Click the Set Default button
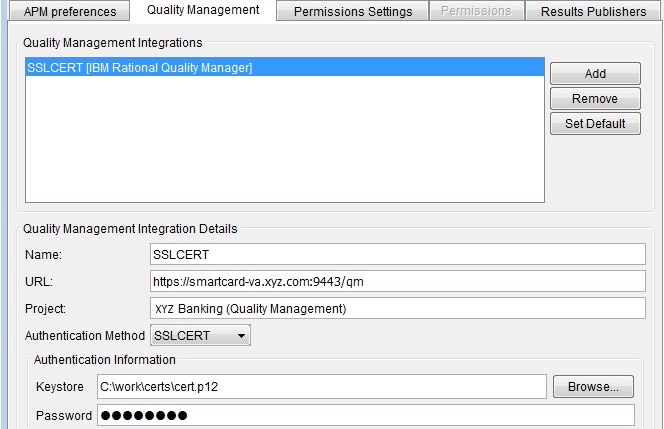 click(x=594, y=124)
